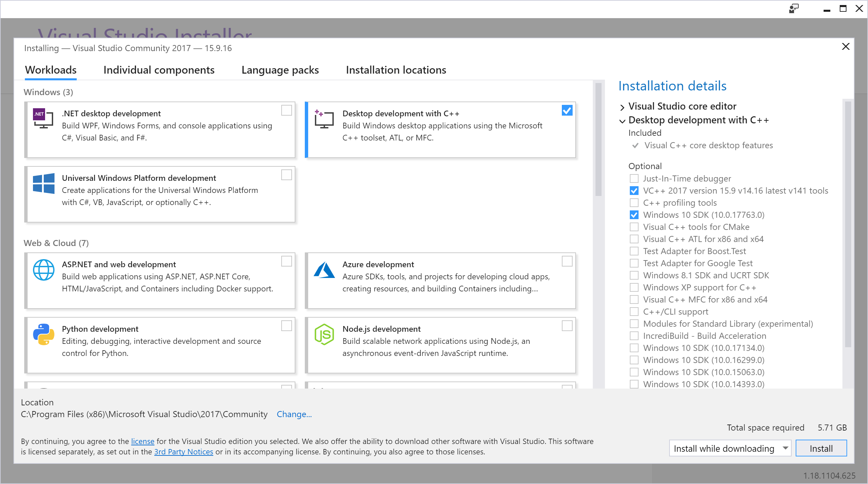Enable Visual C++ tools for CMake
The image size is (868, 484).
[x=634, y=227]
